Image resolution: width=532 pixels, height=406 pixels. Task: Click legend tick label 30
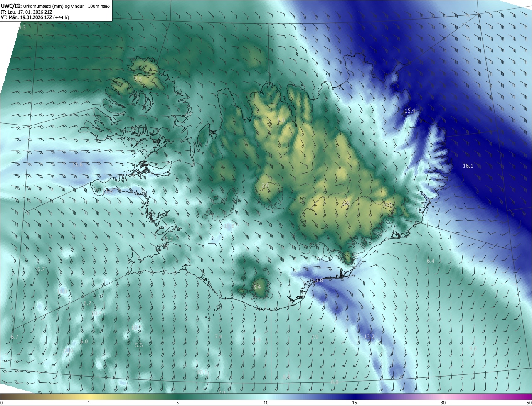(443, 403)
